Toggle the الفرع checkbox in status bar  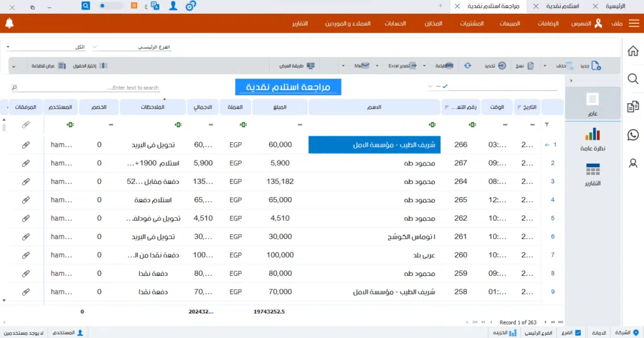[578, 332]
